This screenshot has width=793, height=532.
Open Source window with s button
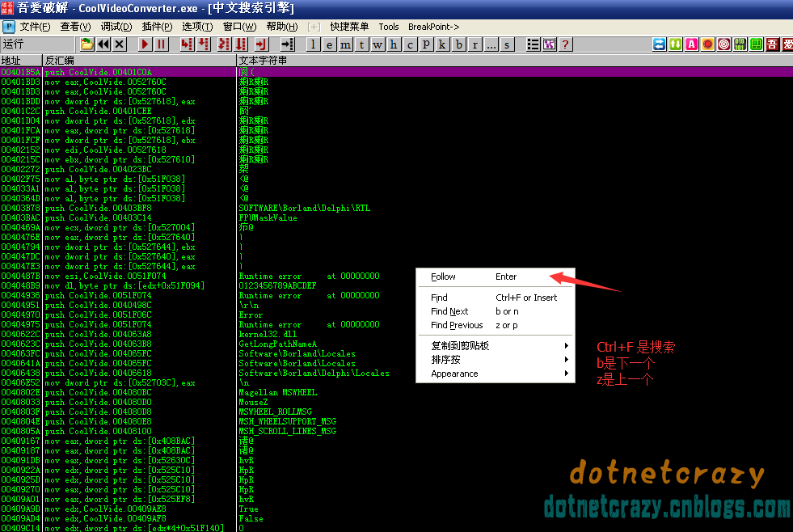[508, 44]
